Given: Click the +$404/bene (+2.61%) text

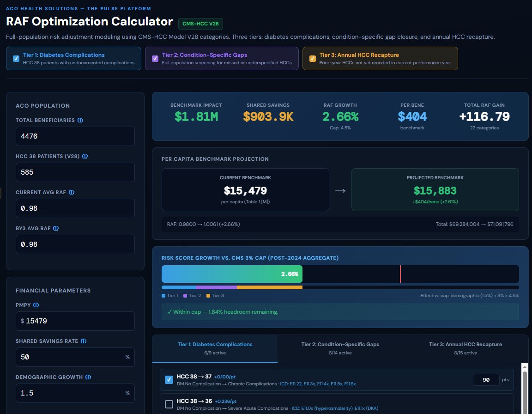Looking at the screenshot, I should point(435,201).
